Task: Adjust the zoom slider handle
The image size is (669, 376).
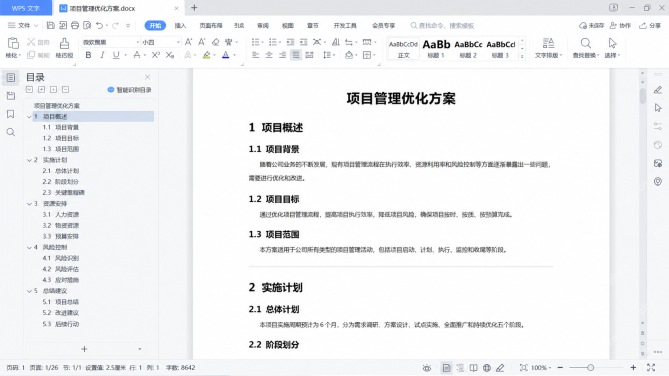Action: tap(590, 367)
